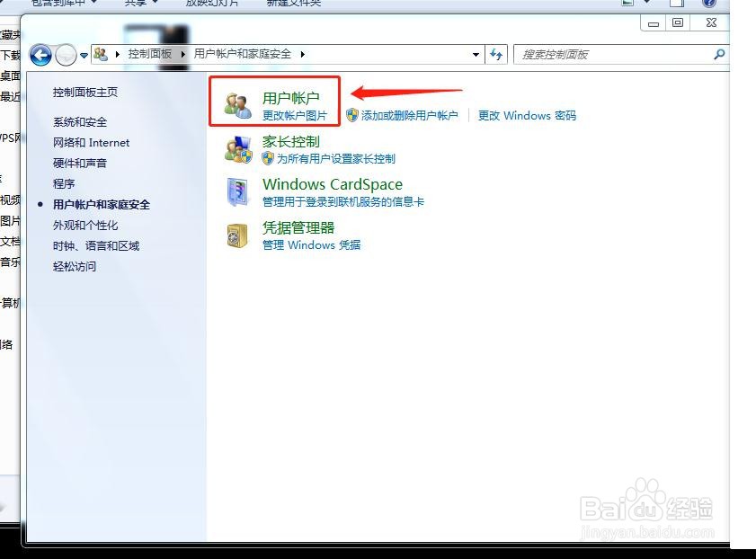Click the back navigation arrow
Image resolution: width=756 pixels, height=559 pixels.
[x=40, y=54]
